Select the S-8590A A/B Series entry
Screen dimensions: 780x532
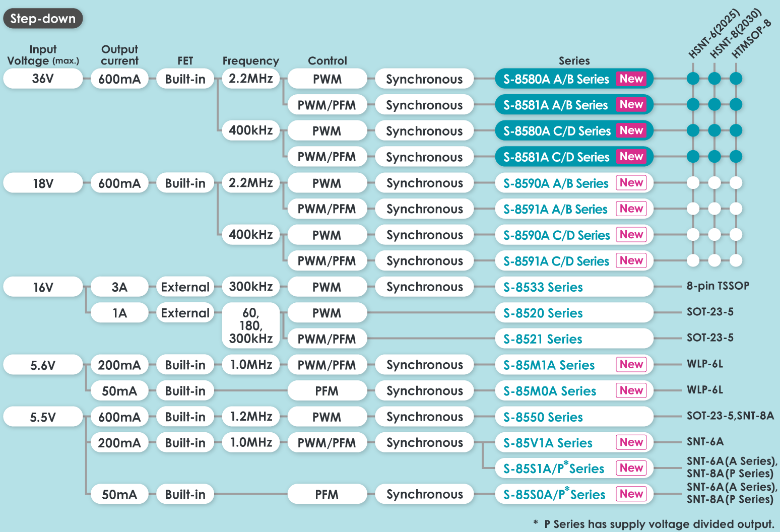pyautogui.click(x=556, y=183)
